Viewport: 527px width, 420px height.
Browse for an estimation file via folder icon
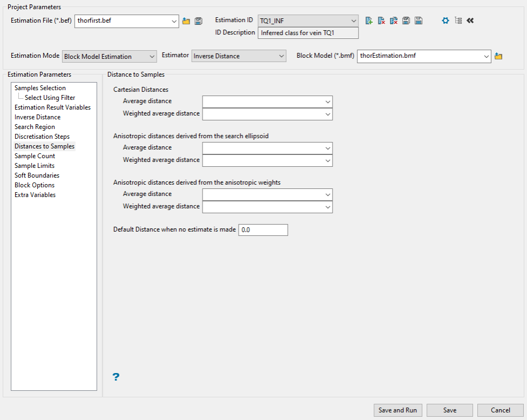coord(186,21)
